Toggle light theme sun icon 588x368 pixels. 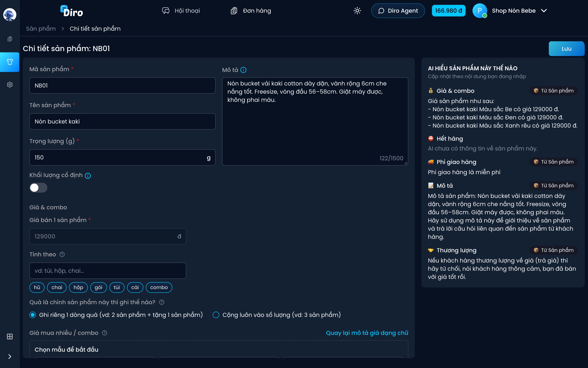pos(357,11)
